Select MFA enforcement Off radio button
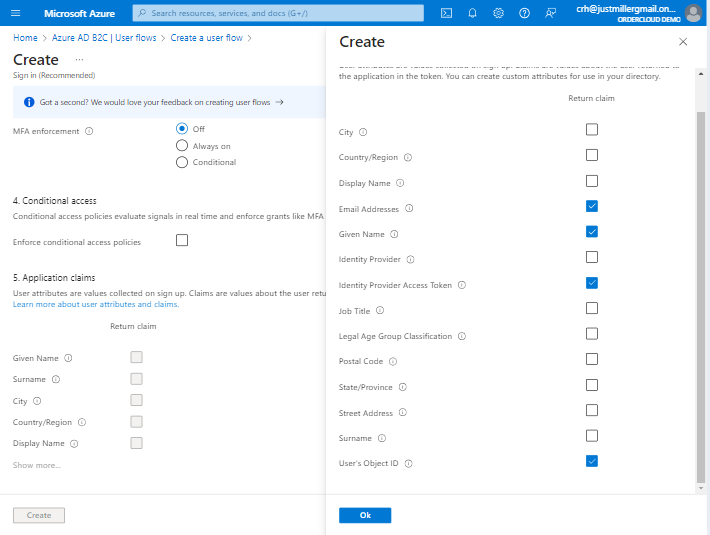Screen dimensions: 710x535 pos(182,129)
